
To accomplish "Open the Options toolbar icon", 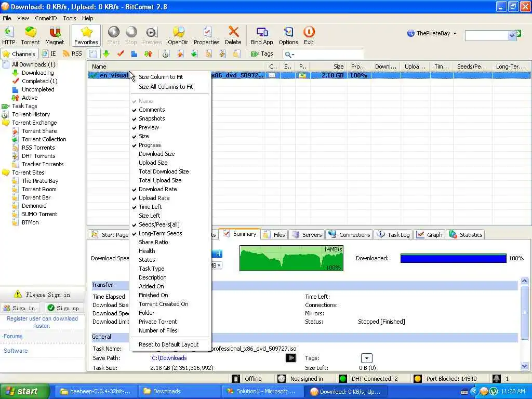I will (288, 35).
